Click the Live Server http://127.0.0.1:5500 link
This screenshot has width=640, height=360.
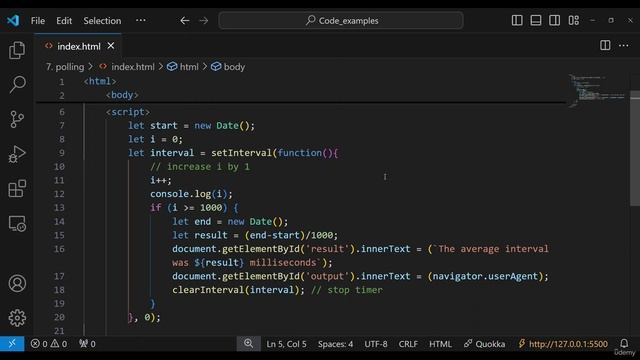click(x=563, y=344)
